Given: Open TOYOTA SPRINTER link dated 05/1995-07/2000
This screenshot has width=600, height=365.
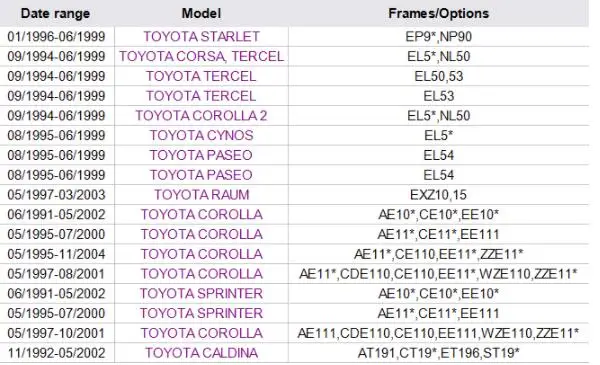Looking at the screenshot, I should [201, 313].
